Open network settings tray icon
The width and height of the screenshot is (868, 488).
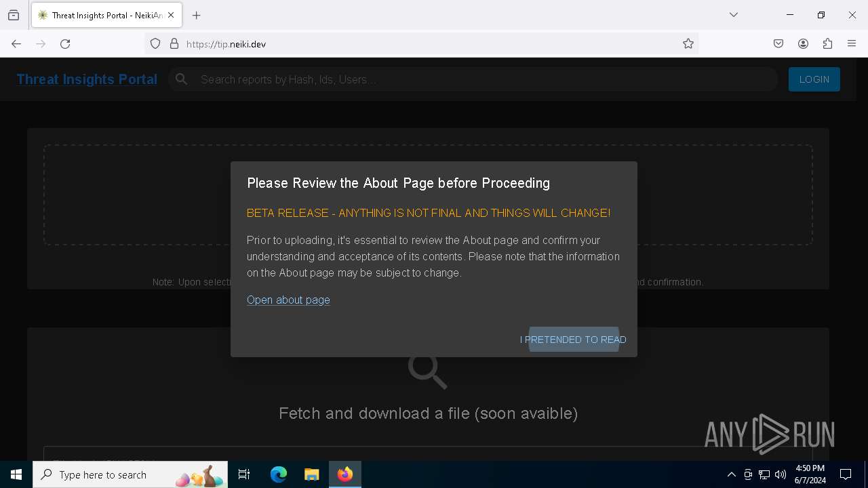tap(764, 474)
